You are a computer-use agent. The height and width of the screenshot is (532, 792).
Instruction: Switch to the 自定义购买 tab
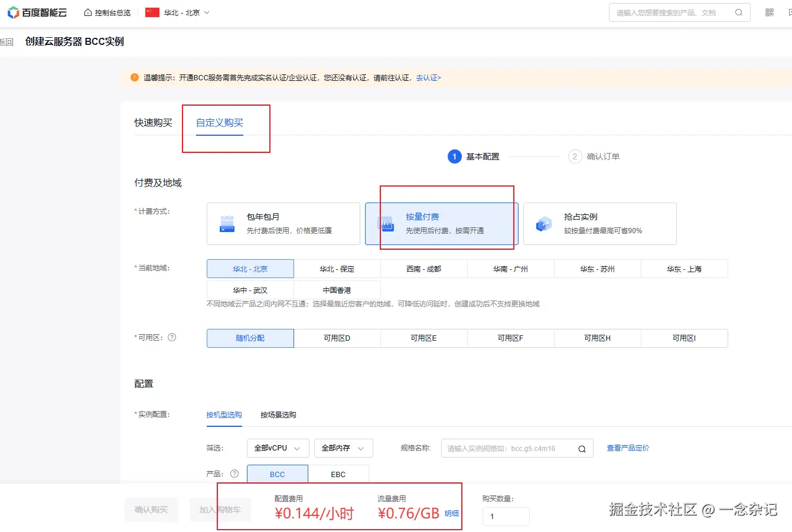tap(220, 123)
